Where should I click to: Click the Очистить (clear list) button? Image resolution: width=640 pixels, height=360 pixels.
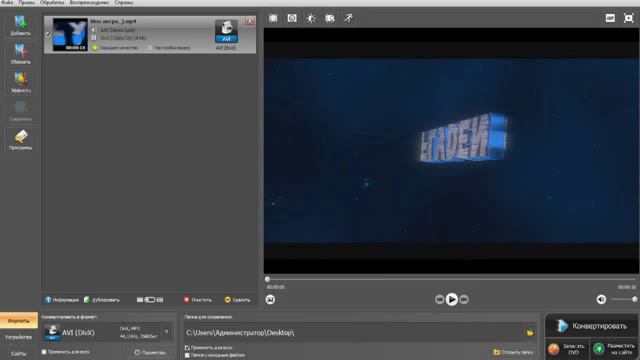click(198, 300)
